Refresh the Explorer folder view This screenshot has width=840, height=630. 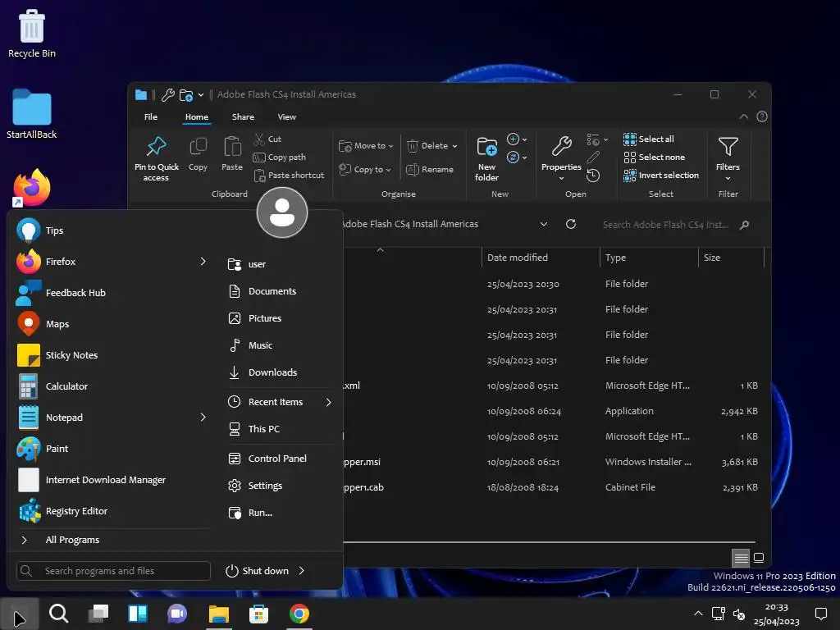[x=571, y=224]
